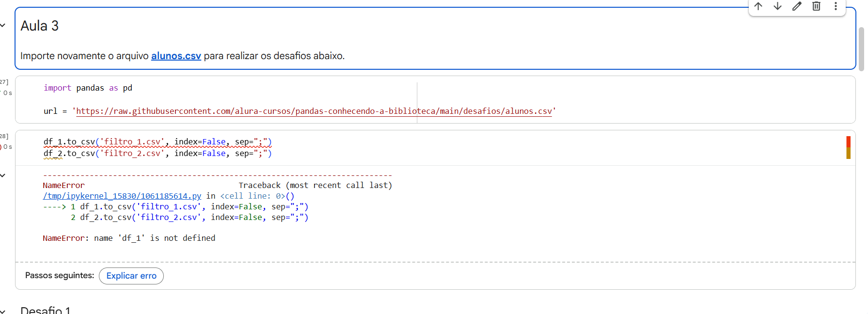The width and height of the screenshot is (868, 314).
Task: Open more cell actions menu
Action: pyautogui.click(x=836, y=6)
